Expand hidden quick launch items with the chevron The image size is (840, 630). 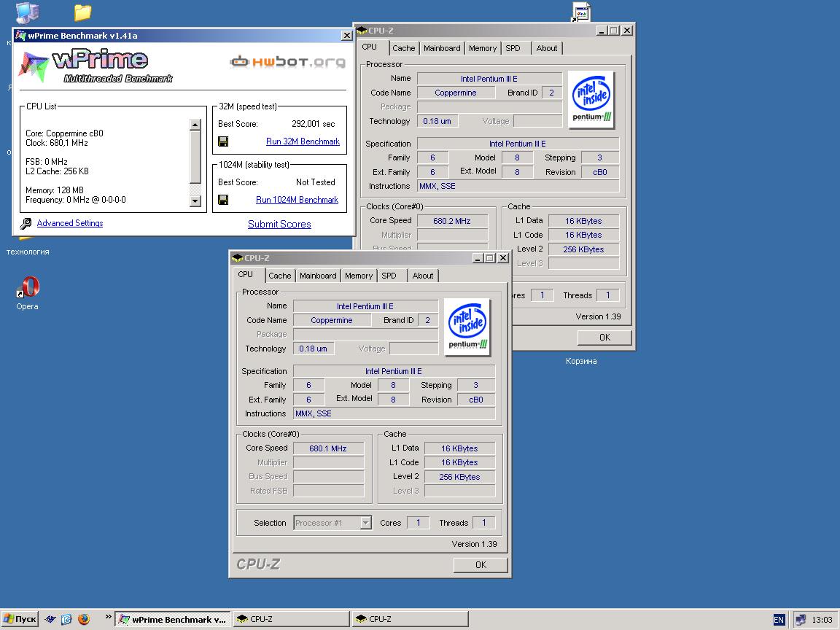(108, 617)
